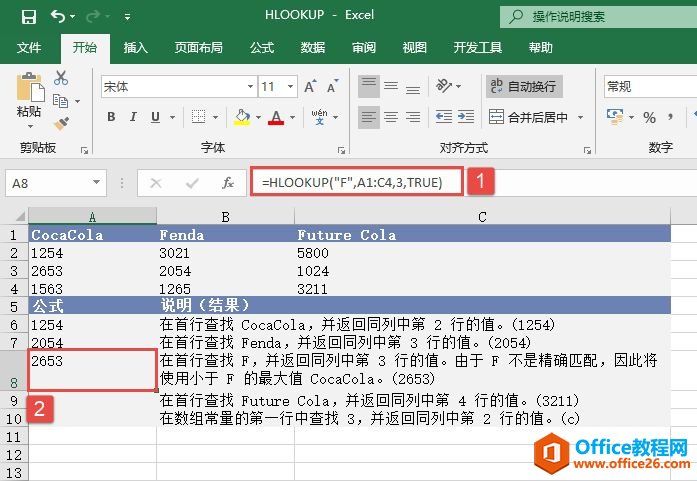The height and width of the screenshot is (481, 697).
Task: Click the Percent Style icon
Action: 649,117
